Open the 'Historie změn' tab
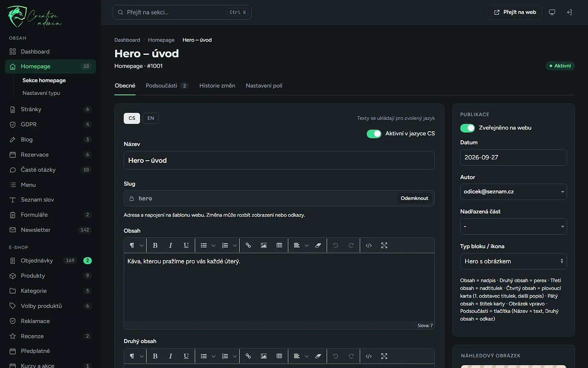588x368 pixels. click(217, 86)
